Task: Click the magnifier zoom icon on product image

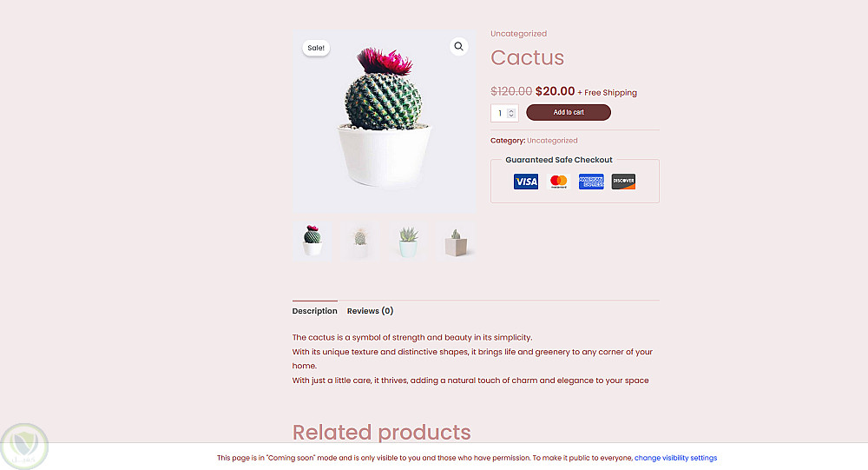Action: pos(458,47)
